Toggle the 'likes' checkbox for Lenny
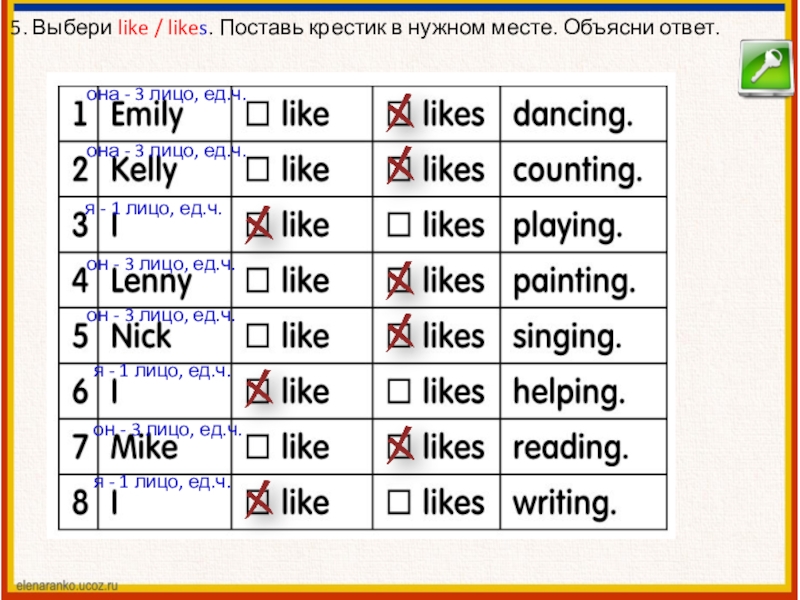Viewport: 800px width, 600px height. [x=399, y=281]
